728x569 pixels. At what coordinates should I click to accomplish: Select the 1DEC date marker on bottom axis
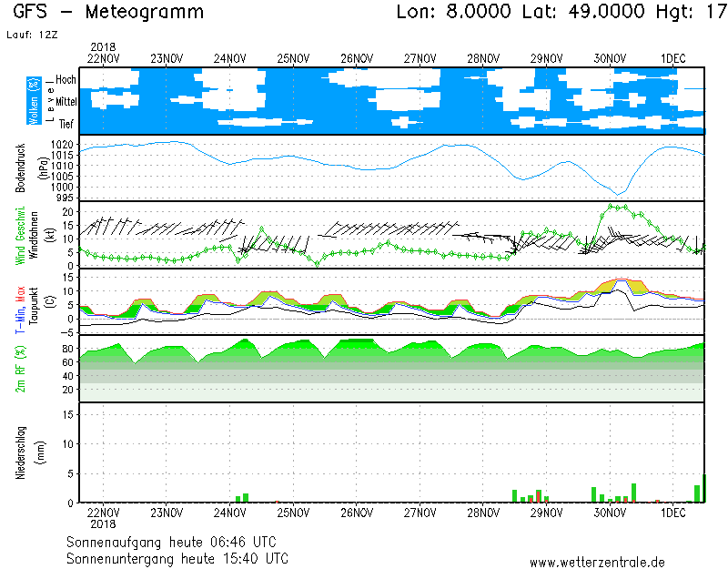pos(672,513)
